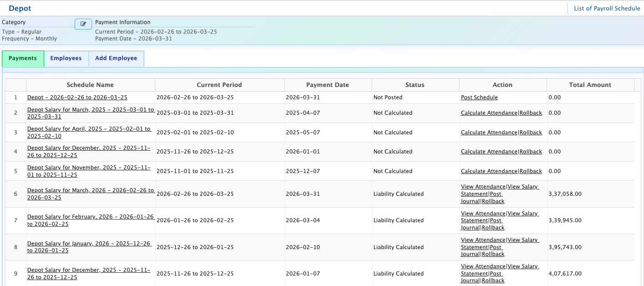Viewport: 644px width, 286px height.
Task: Sort by the Payment Date column header
Action: (x=327, y=85)
